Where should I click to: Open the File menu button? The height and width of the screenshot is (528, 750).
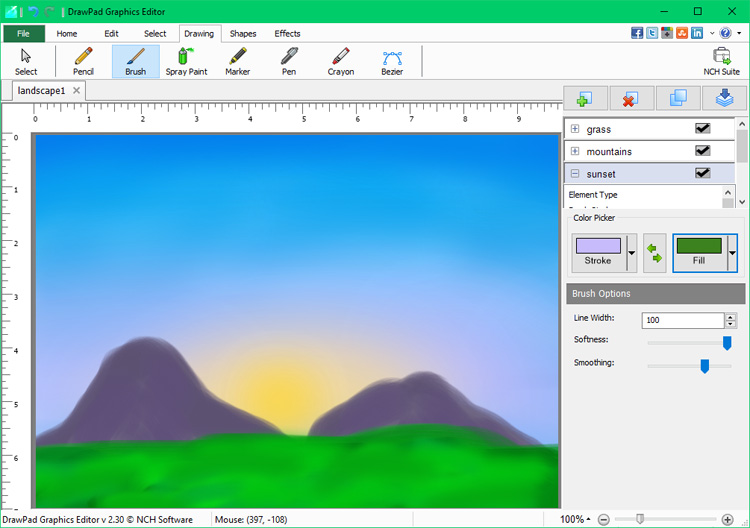(23, 33)
